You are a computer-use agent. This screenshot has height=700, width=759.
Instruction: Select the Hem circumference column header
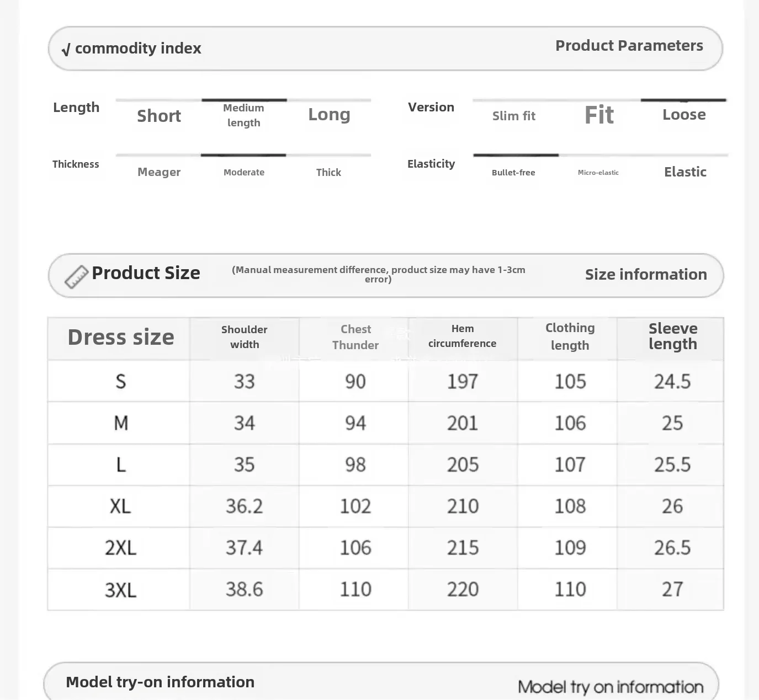coord(462,336)
